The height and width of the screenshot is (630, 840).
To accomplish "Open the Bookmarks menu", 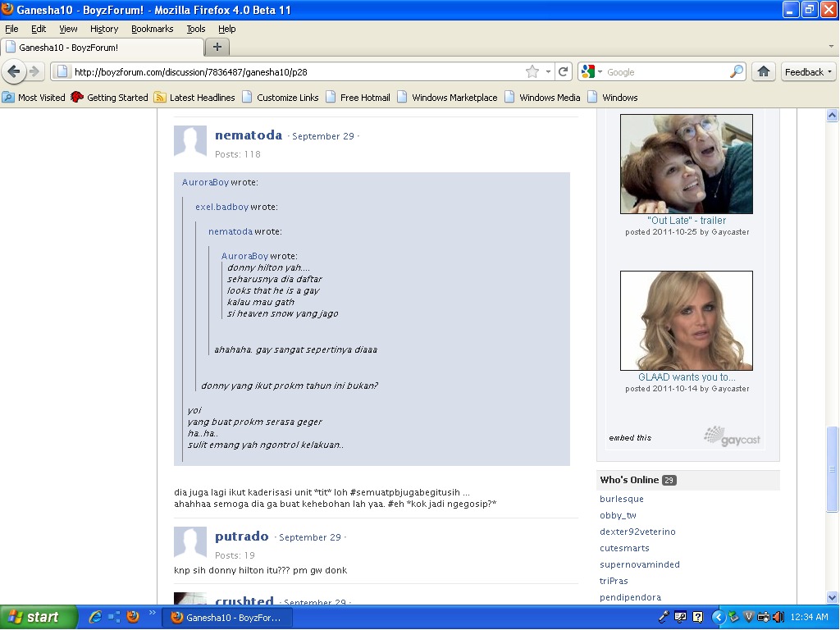I will [152, 29].
